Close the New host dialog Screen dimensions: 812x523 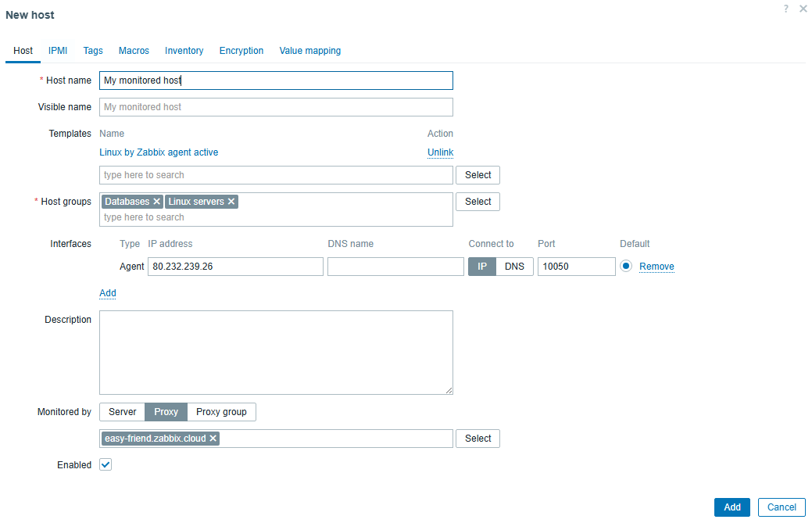[x=803, y=9]
